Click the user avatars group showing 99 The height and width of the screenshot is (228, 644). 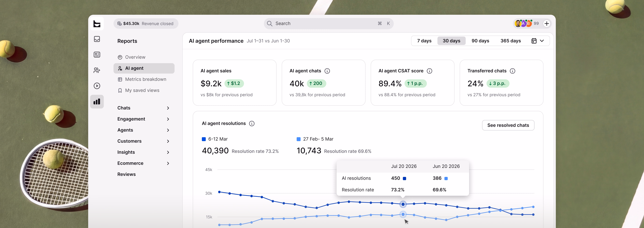pyautogui.click(x=527, y=24)
